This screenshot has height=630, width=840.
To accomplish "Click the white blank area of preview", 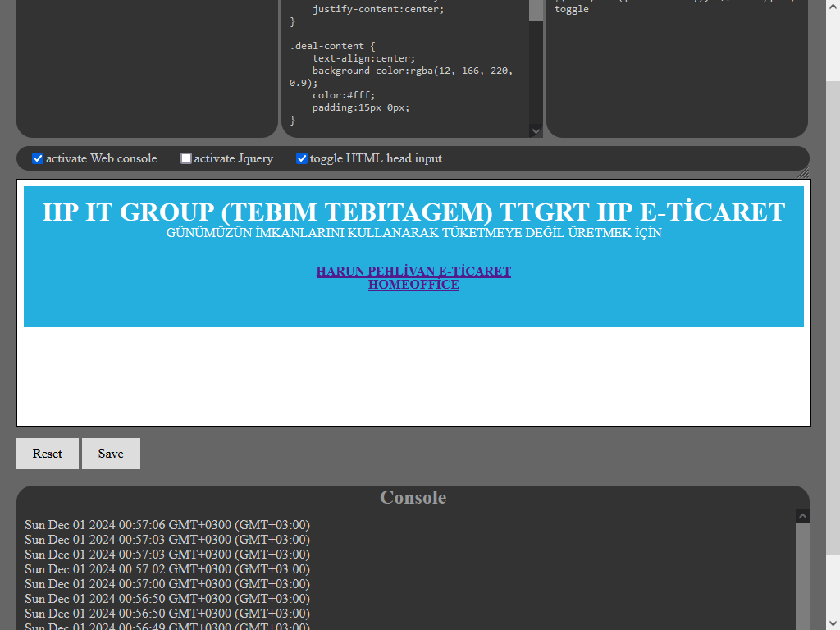I will coord(413,376).
